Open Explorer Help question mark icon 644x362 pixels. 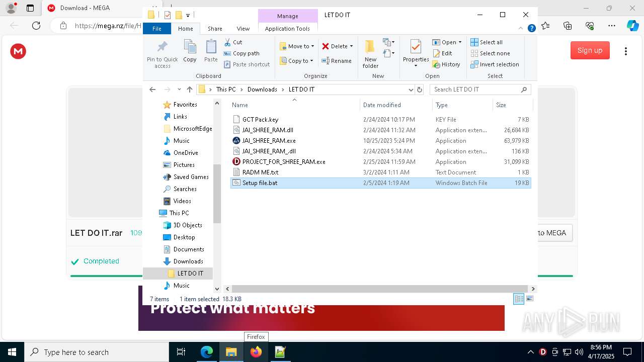[x=531, y=29]
